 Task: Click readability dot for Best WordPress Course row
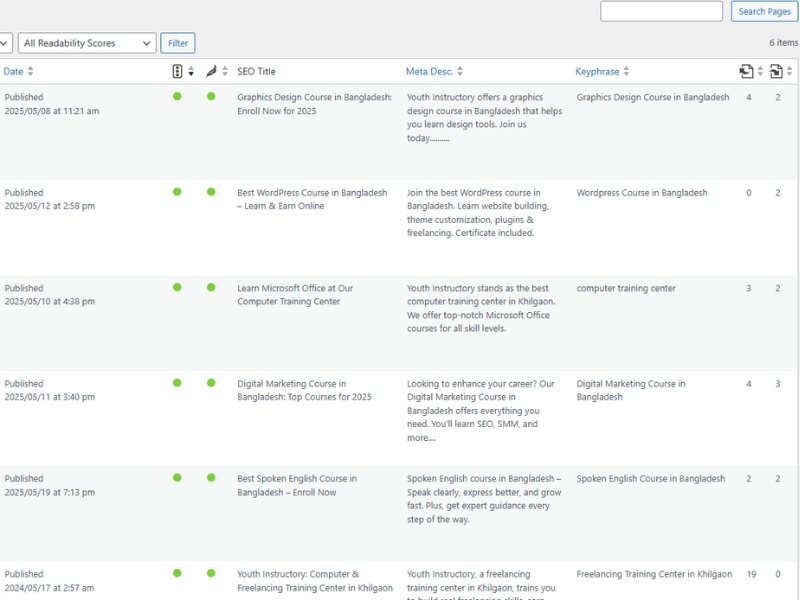[x=211, y=192]
